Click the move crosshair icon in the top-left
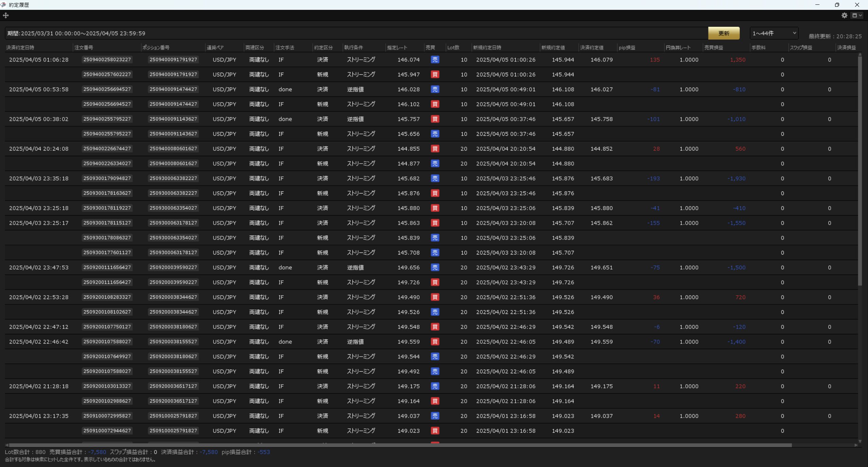 click(x=6, y=15)
